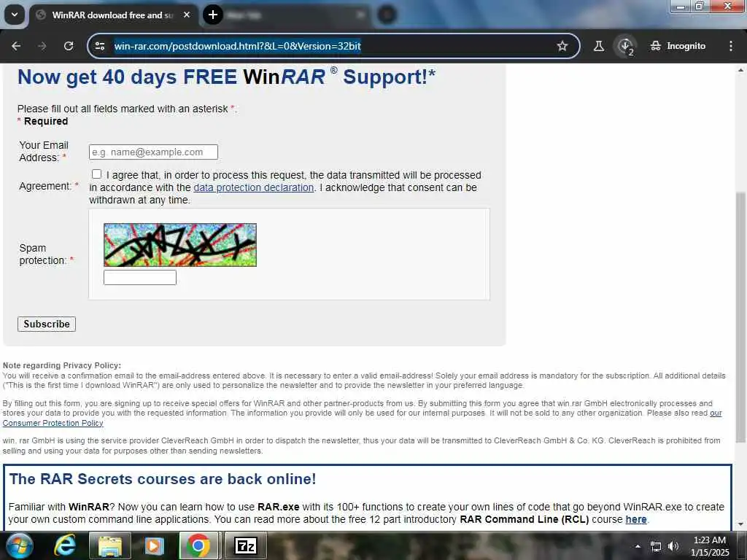747x560 pixels.
Task: Launch Internet Explorer from the taskbar
Action: [x=65, y=545]
